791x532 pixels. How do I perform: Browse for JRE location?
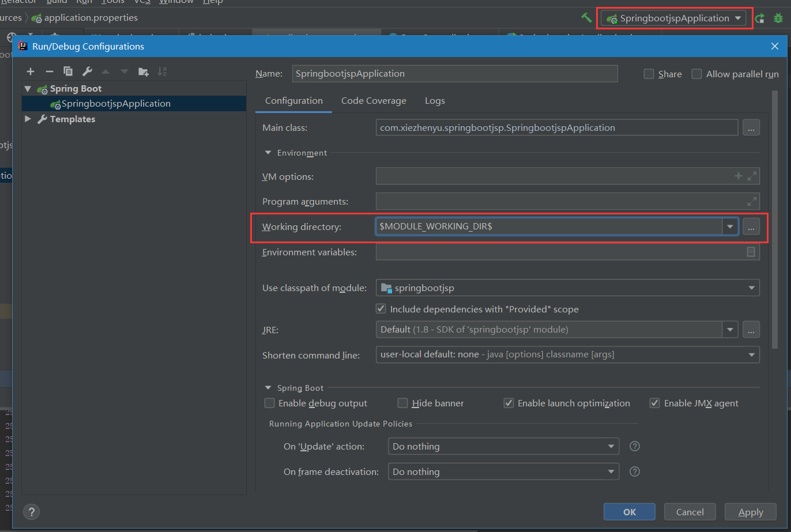(751, 330)
